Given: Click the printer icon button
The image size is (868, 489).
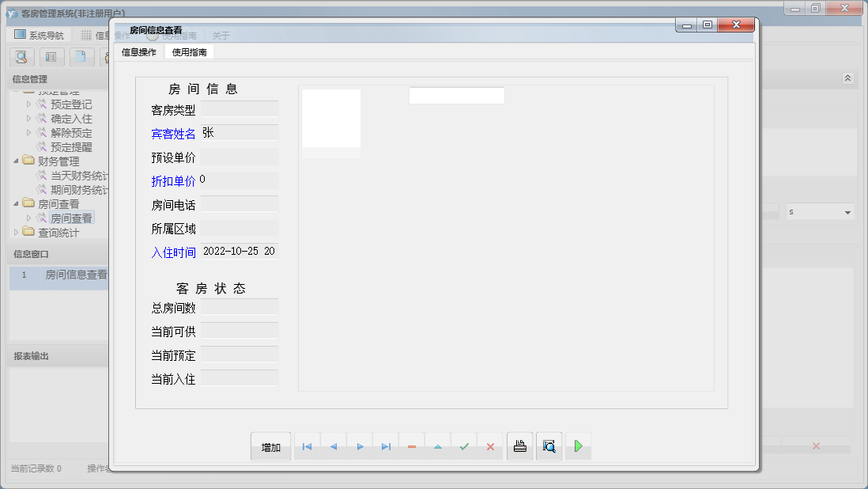Looking at the screenshot, I should pos(520,446).
